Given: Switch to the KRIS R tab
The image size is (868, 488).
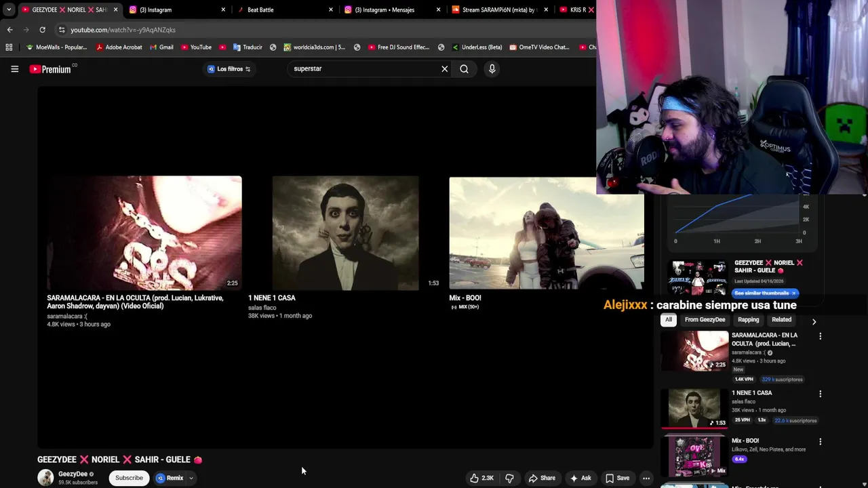Looking at the screenshot, I should pyautogui.click(x=575, y=9).
